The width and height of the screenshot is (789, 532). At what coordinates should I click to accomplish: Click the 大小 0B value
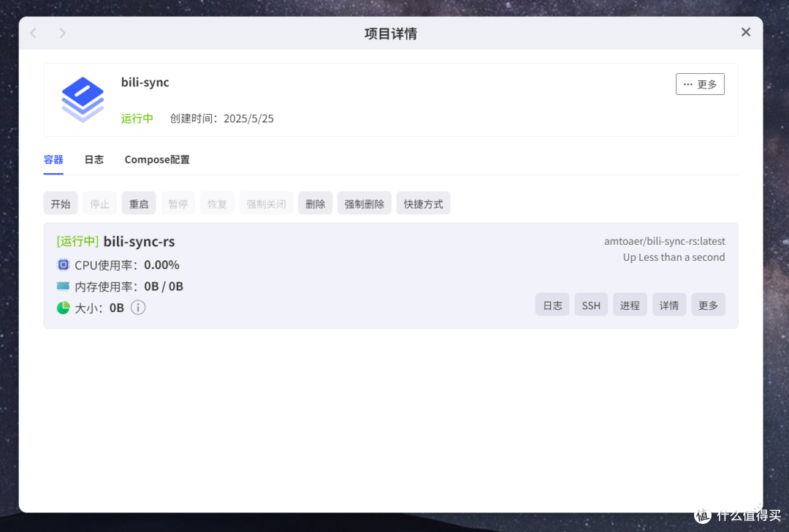pos(117,308)
